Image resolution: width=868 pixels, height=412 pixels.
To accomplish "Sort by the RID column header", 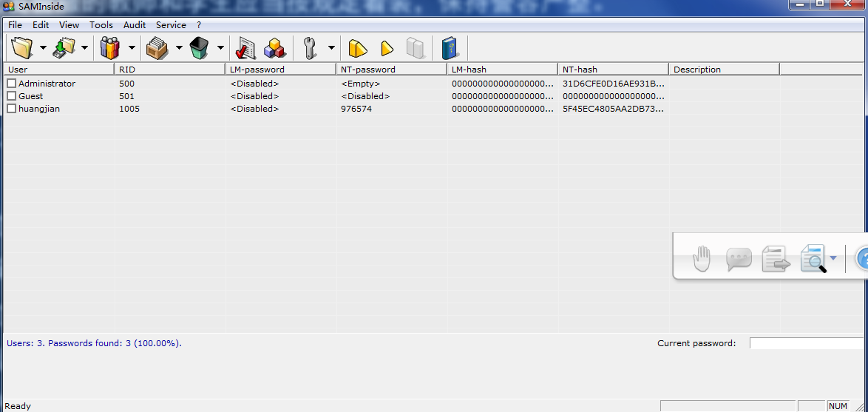I will 169,70.
